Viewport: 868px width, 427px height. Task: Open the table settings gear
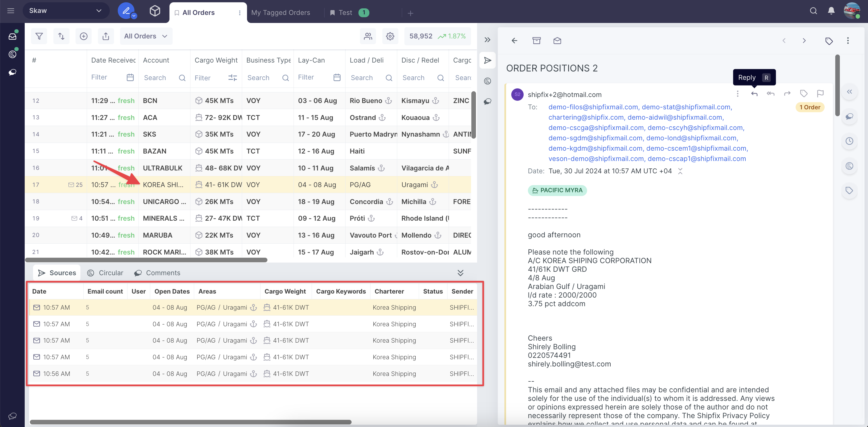390,36
